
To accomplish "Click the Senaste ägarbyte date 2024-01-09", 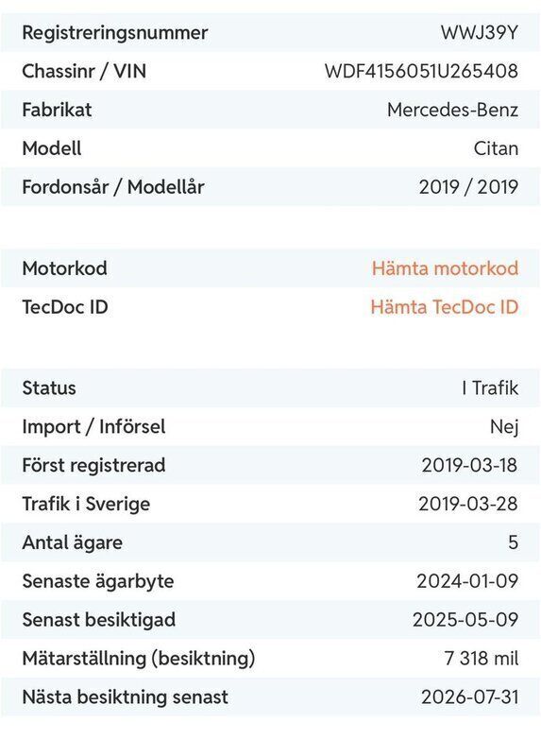I will click(467, 581).
